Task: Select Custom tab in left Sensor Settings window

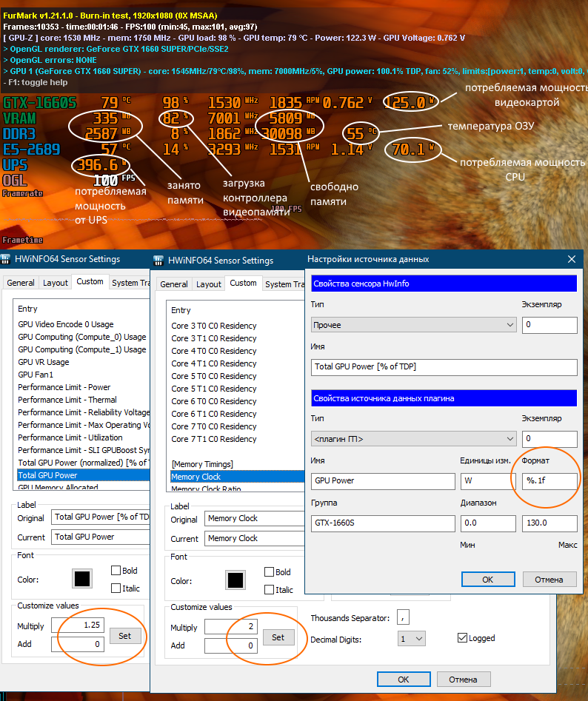Action: [x=90, y=281]
